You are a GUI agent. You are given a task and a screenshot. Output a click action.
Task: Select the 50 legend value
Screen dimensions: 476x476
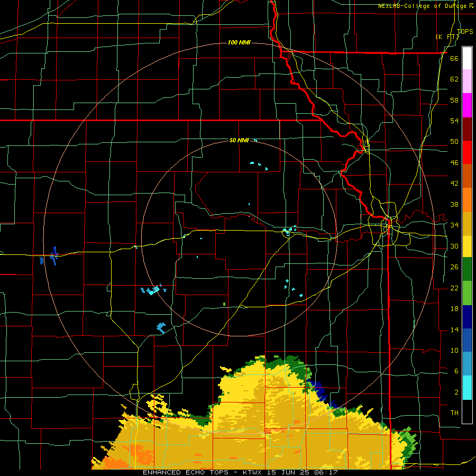454,142
